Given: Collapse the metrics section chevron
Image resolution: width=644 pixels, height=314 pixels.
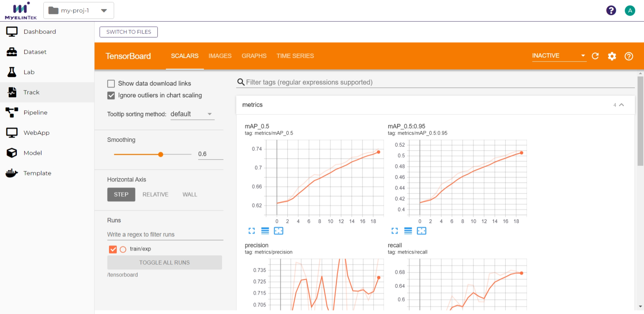Looking at the screenshot, I should [621, 105].
